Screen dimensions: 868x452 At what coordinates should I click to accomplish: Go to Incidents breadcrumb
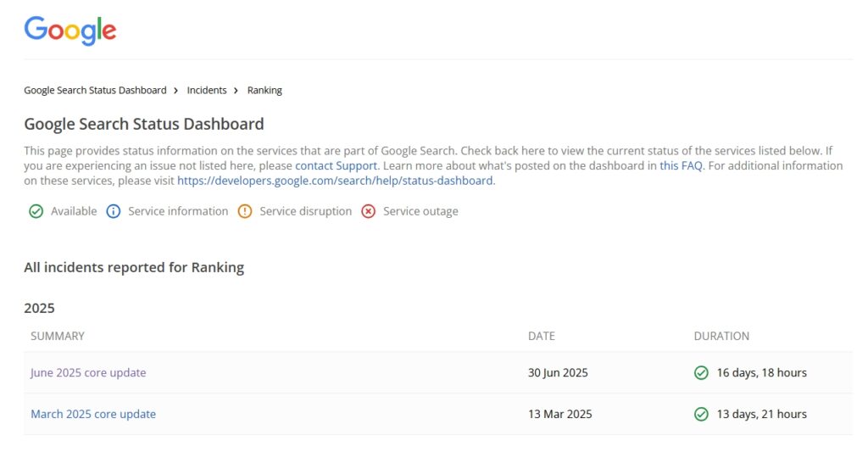coord(207,90)
